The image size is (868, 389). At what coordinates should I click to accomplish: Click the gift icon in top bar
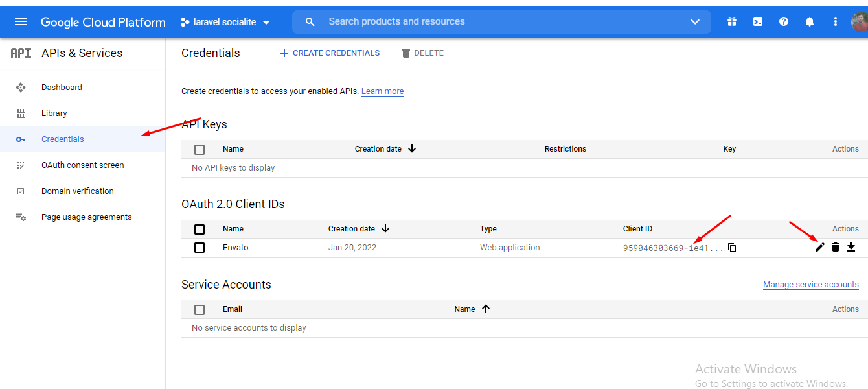[x=732, y=21]
